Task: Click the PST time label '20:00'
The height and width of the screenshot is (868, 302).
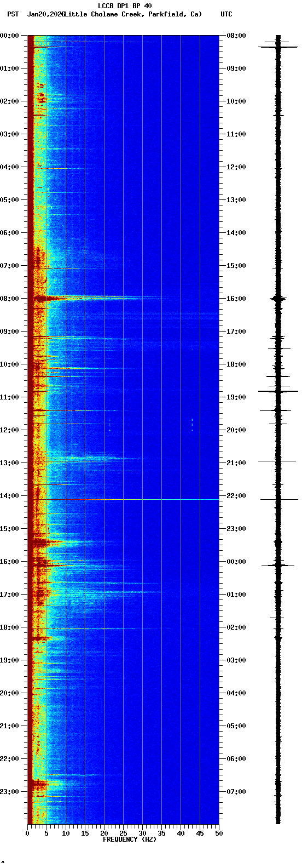Action: pos(9,693)
